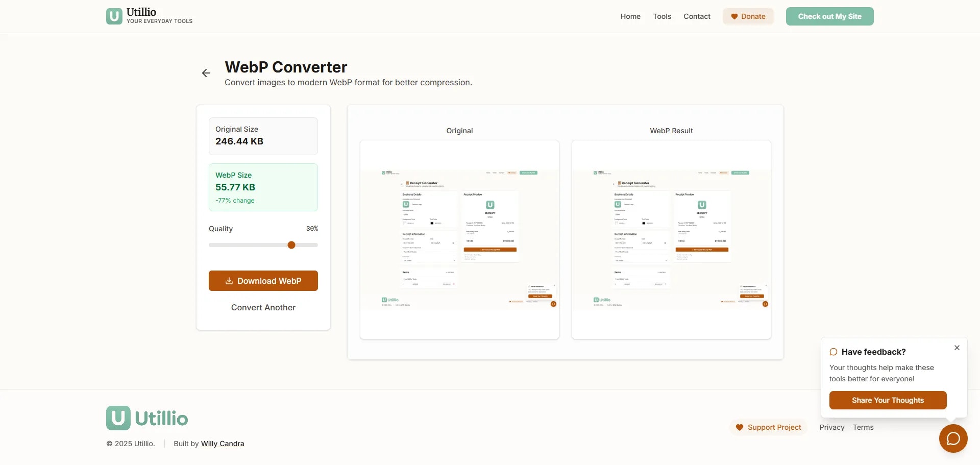980x465 pixels.
Task: Click the Download WebP button
Action: click(x=263, y=281)
